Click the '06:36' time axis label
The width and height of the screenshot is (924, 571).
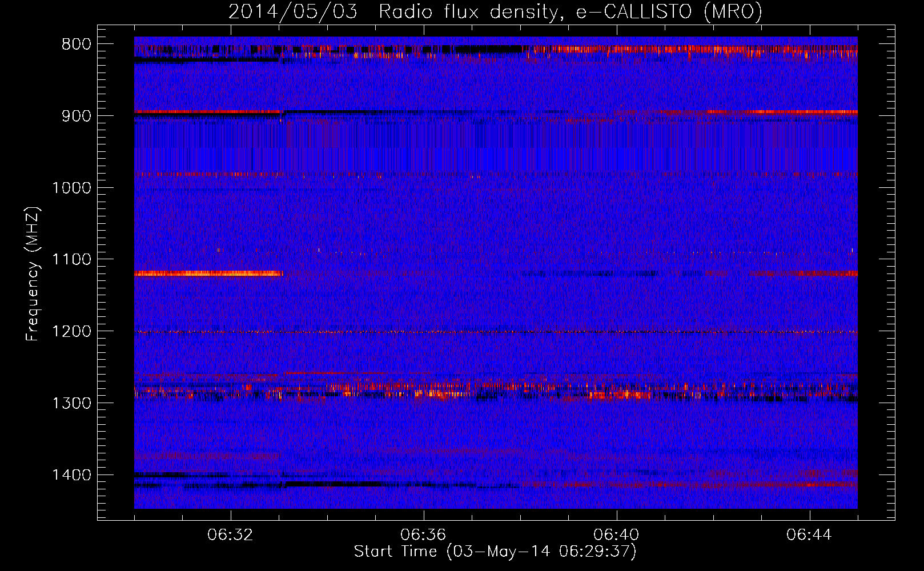coord(423,535)
